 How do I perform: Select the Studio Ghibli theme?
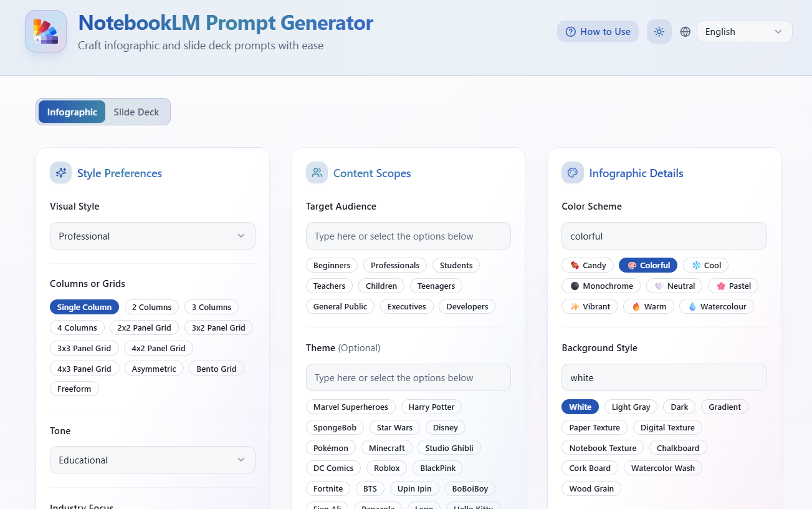449,448
